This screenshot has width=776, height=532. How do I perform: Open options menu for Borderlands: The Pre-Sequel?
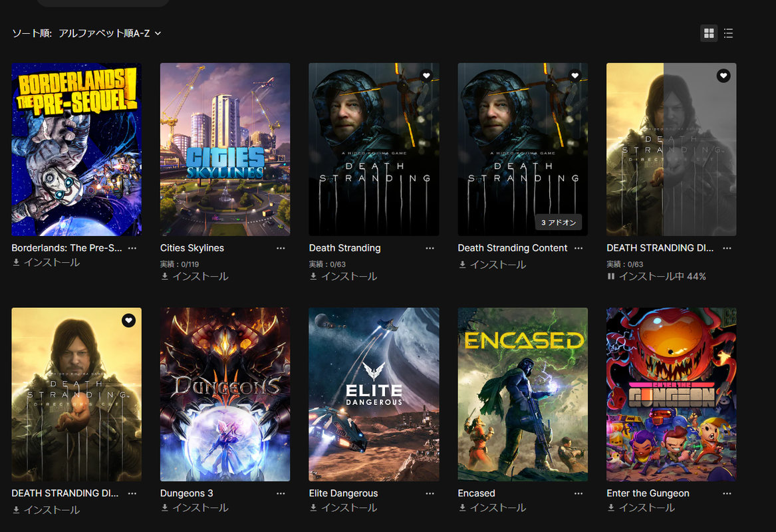[132, 248]
